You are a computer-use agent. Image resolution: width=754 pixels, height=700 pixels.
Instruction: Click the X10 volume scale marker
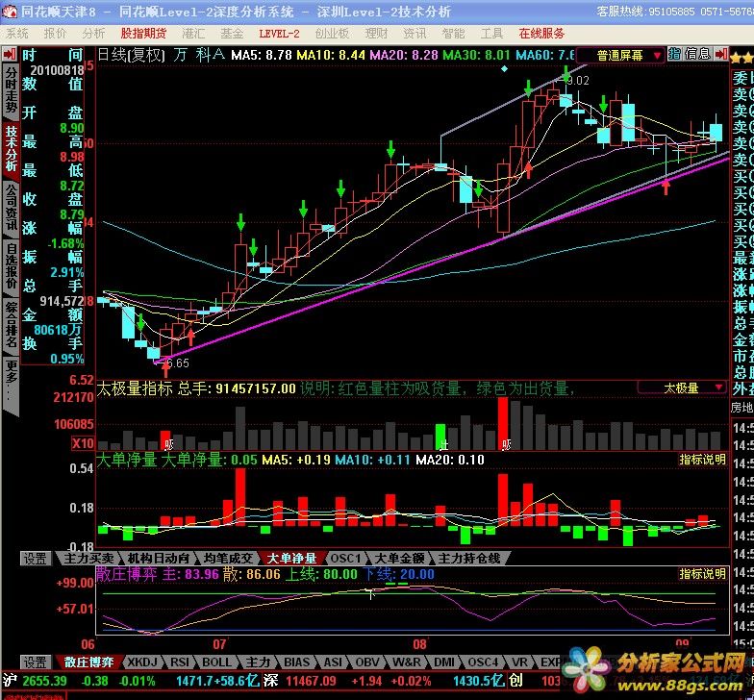(x=83, y=442)
